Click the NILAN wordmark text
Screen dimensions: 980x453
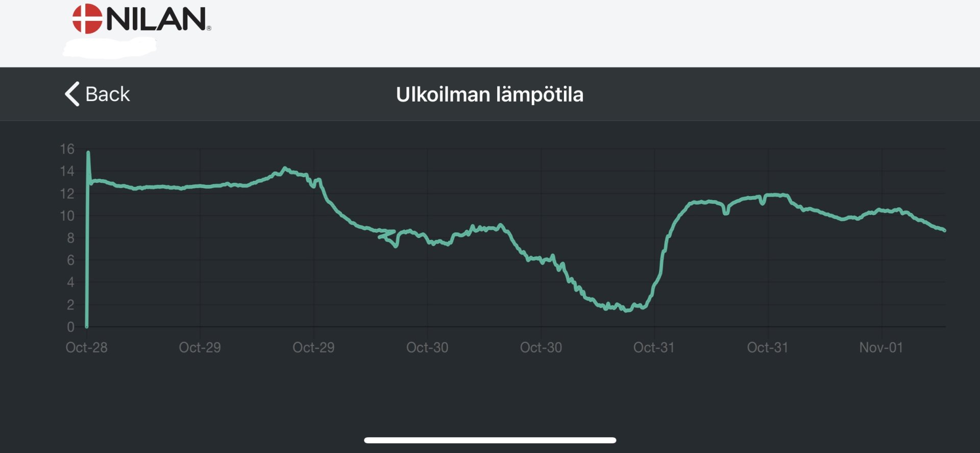tap(156, 19)
